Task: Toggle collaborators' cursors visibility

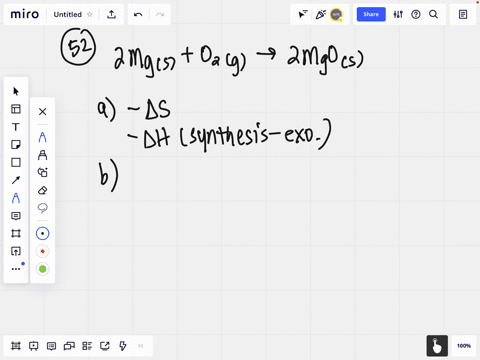Action: pos(303,14)
